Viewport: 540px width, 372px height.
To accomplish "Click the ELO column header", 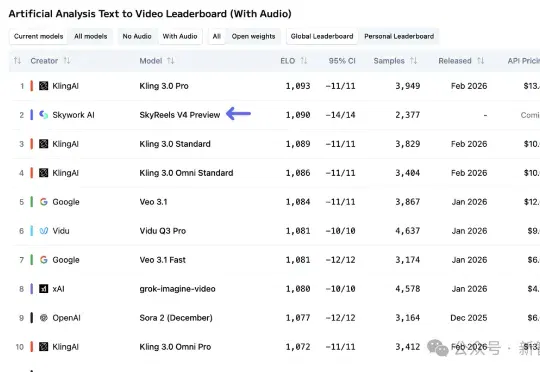I will 288,61.
